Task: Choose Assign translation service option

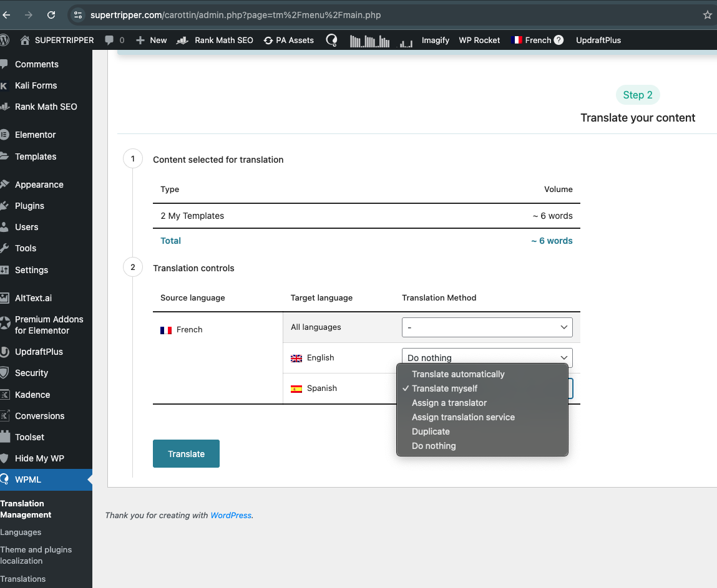Action: click(x=482, y=417)
